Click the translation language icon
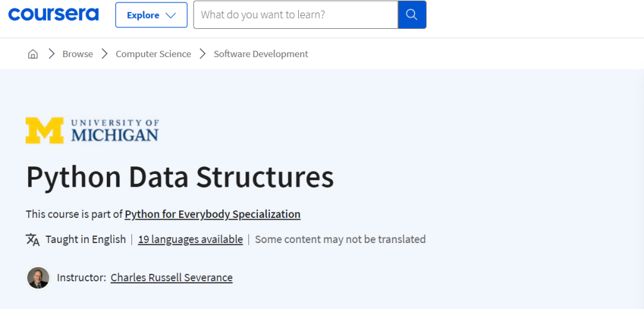This screenshot has width=644, height=309. [x=33, y=239]
